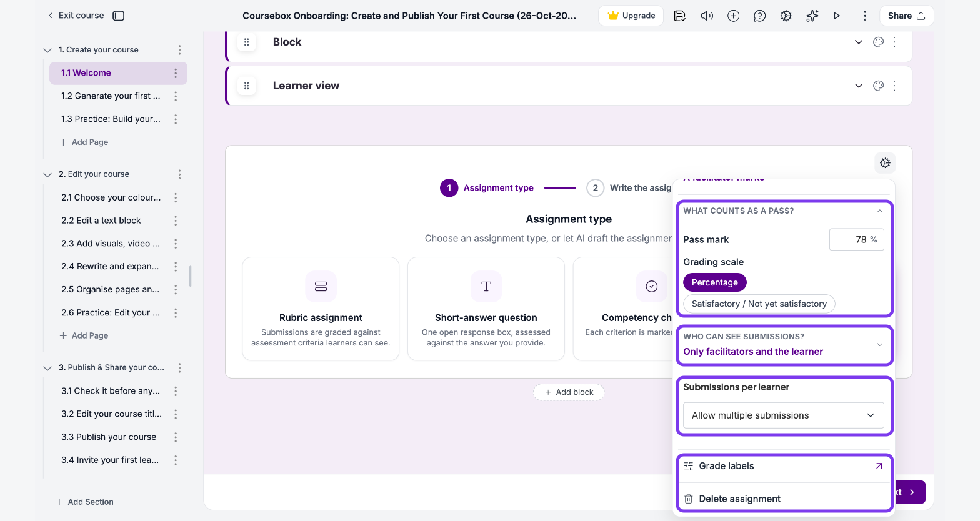The height and width of the screenshot is (521, 980).
Task: Collapse the What counts as a pass section
Action: 879,211
